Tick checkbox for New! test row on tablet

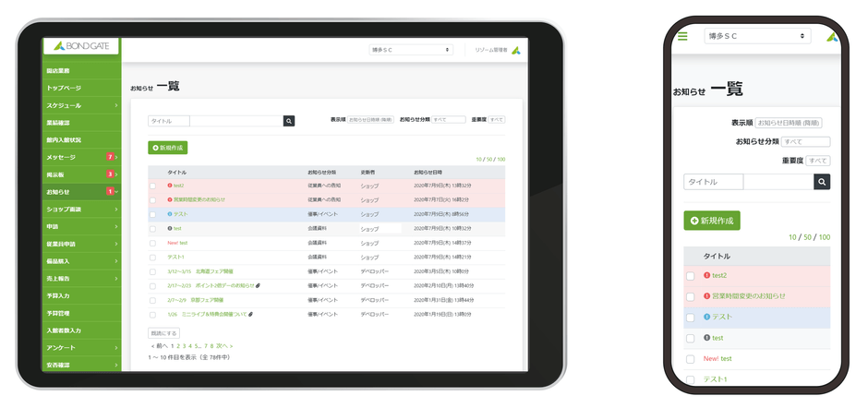[x=152, y=243]
